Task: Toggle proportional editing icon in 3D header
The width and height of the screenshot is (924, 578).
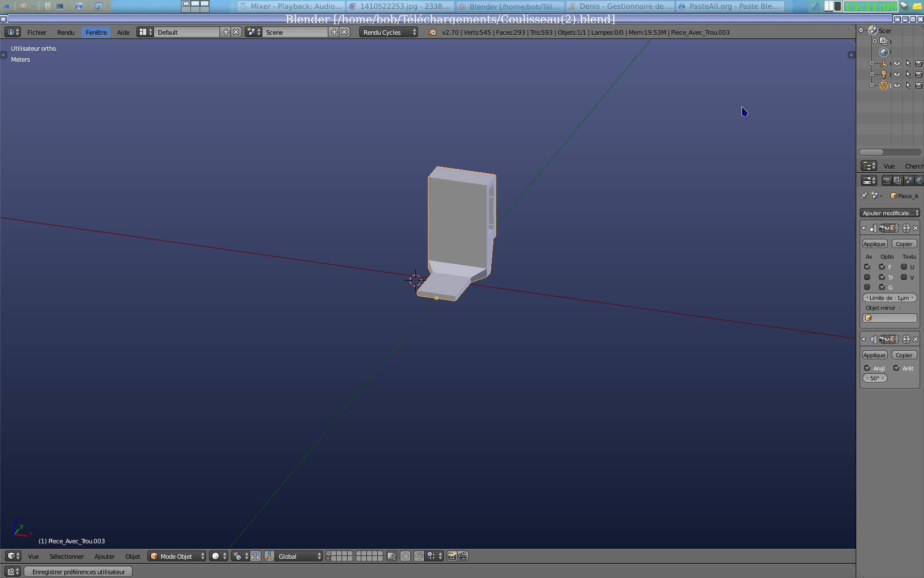Action: [405, 556]
